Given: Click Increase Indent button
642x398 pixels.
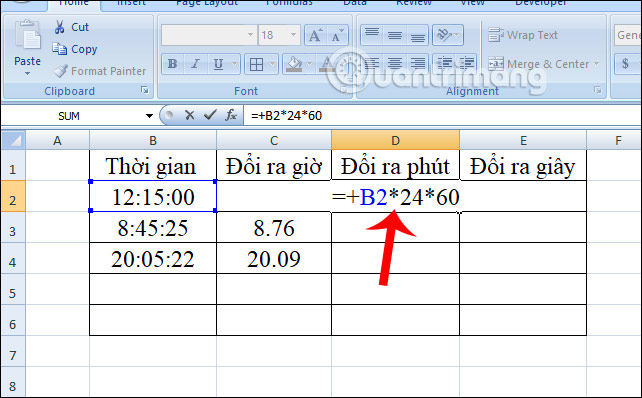Looking at the screenshot, I should tap(466, 63).
